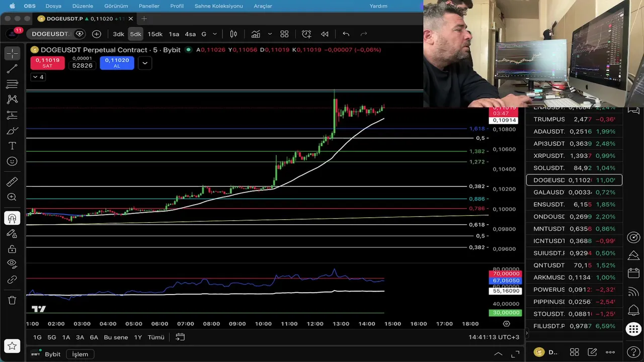This screenshot has height=362, width=644.
Task: Start bar replay mode
Action: pyautogui.click(x=325, y=34)
